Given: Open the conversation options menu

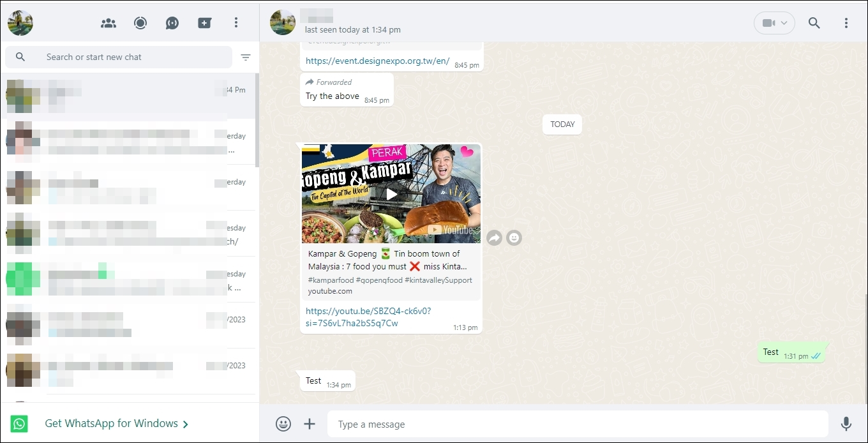Looking at the screenshot, I should [x=846, y=22].
